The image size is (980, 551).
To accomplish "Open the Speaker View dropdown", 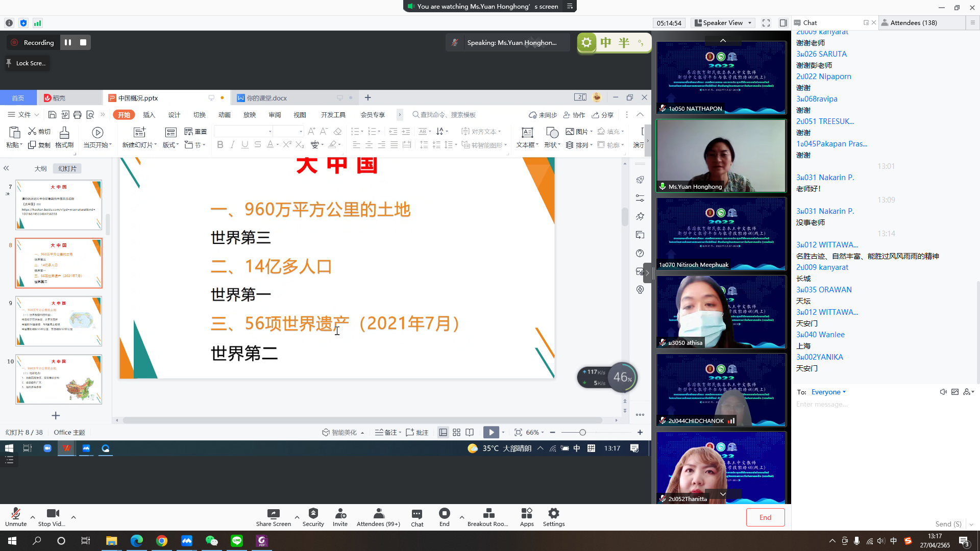I will click(723, 23).
